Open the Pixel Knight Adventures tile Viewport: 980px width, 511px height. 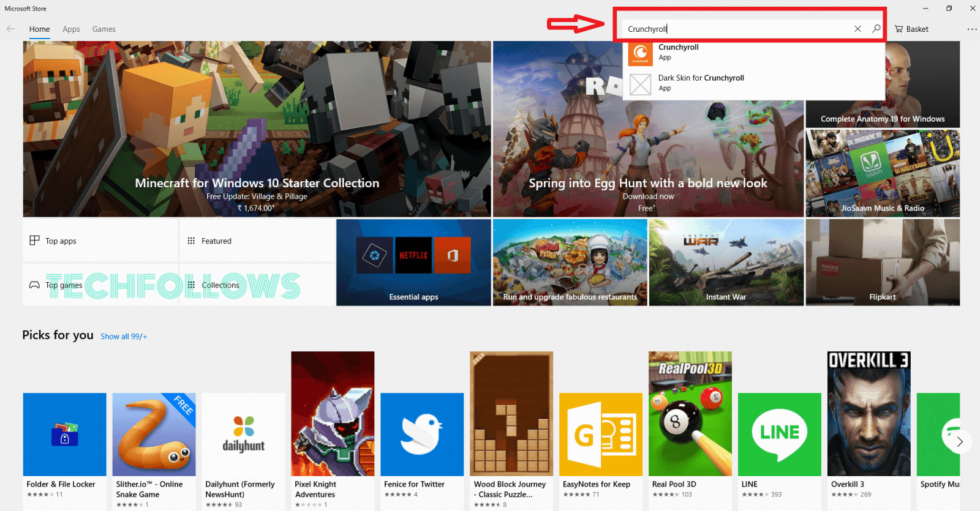pyautogui.click(x=333, y=414)
